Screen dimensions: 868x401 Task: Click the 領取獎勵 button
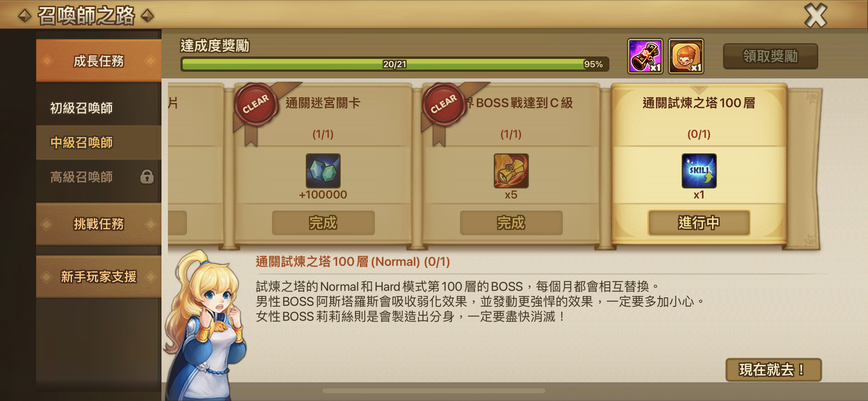click(770, 56)
